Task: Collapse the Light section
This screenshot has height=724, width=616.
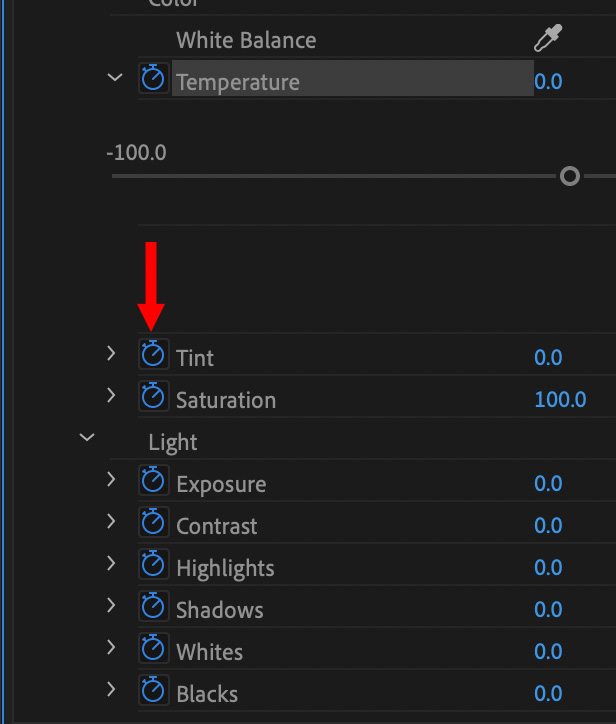Action: 87,438
